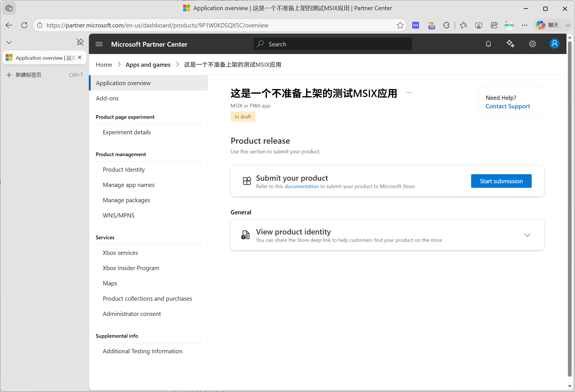Open the browser extensions puzzle icon
This screenshot has width=575, height=392.
click(446, 25)
